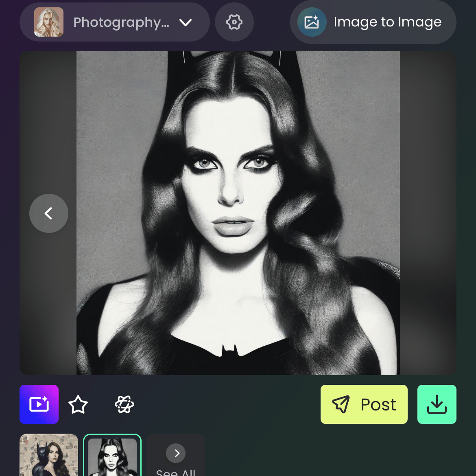476x476 pixels.
Task: Click the chevron next to Photography
Action: (x=186, y=22)
